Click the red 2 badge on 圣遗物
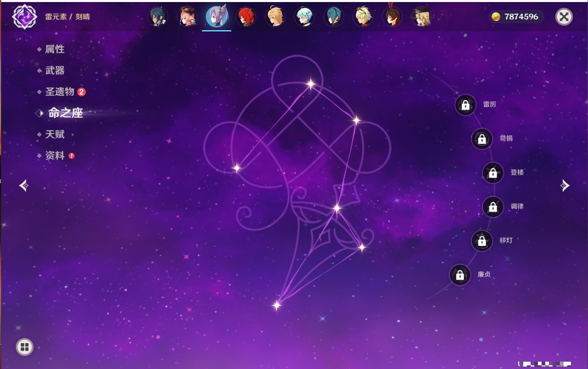 click(81, 92)
